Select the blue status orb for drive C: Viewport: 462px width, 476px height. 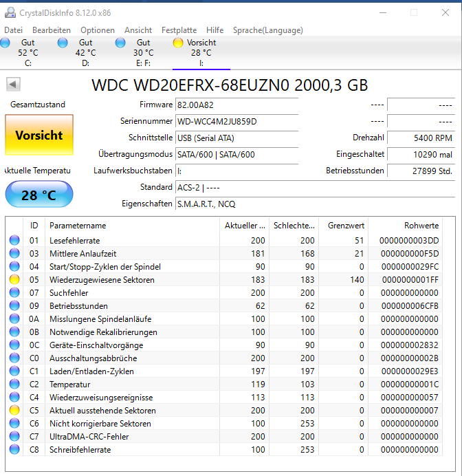[5, 43]
